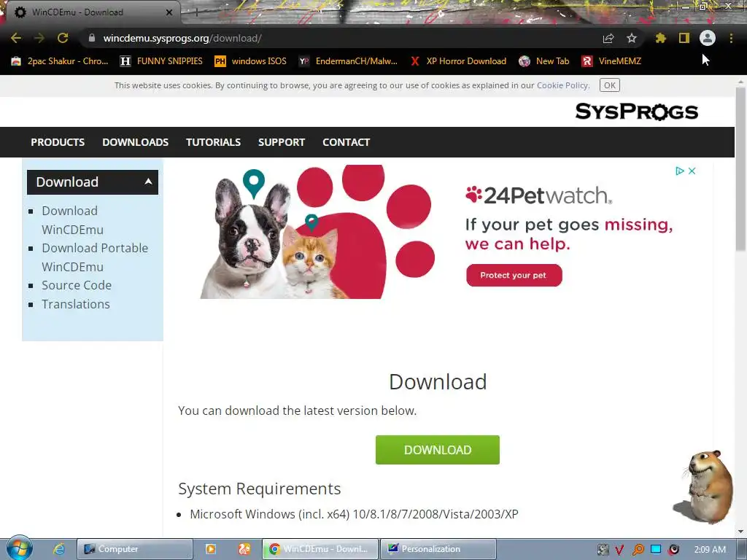Click the round dark tray icon
The width and height of the screenshot is (747, 560).
673,550
